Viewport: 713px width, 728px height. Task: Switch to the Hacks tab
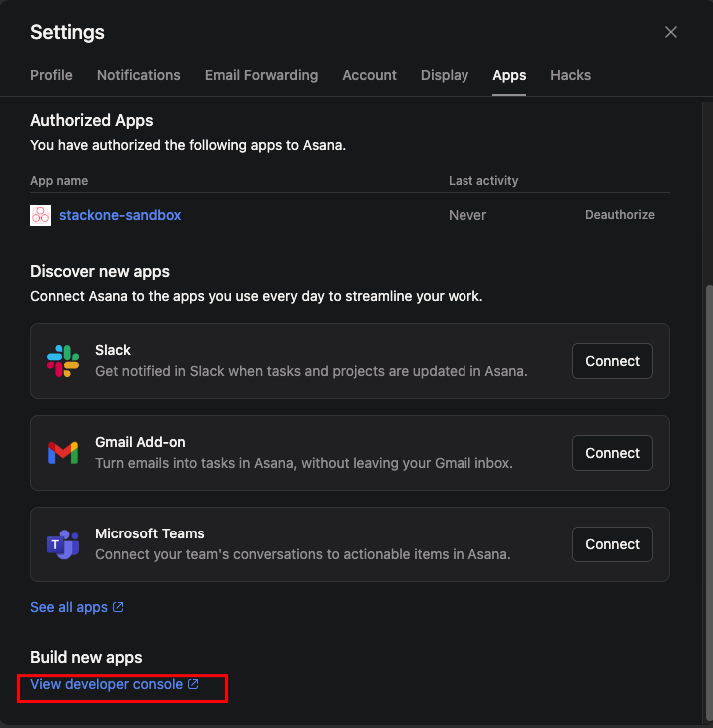tap(570, 75)
